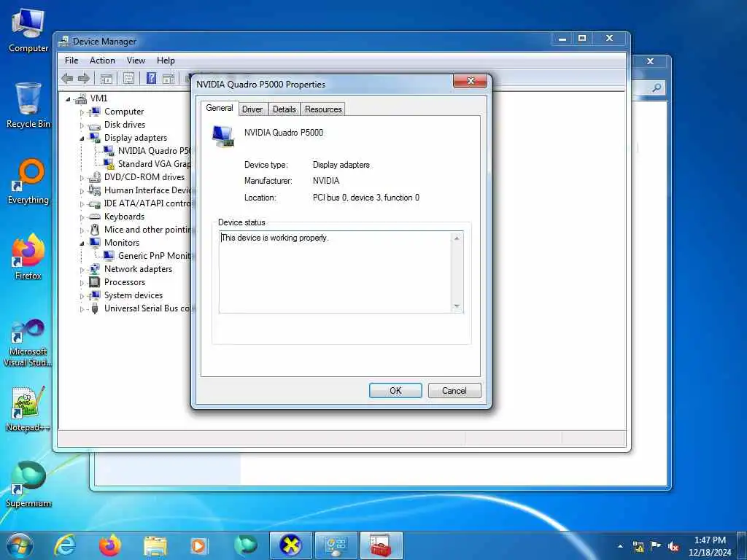
Task: Click the Firefox desktop shortcut
Action: 28,257
